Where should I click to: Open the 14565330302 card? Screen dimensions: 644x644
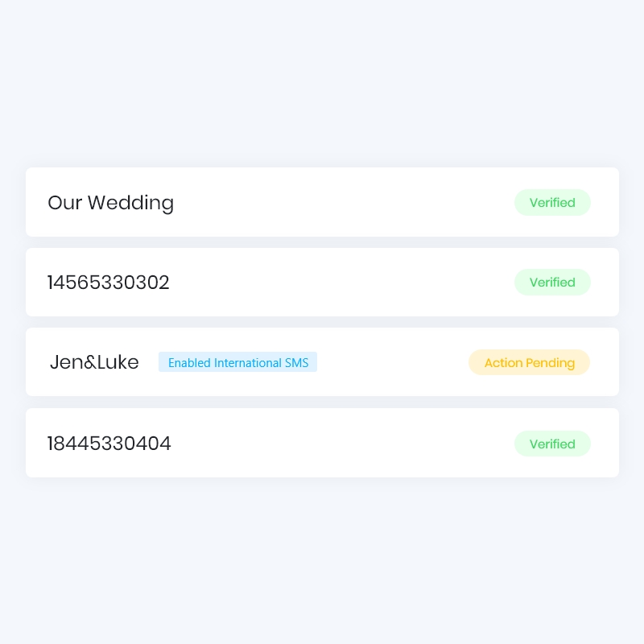pos(322,283)
